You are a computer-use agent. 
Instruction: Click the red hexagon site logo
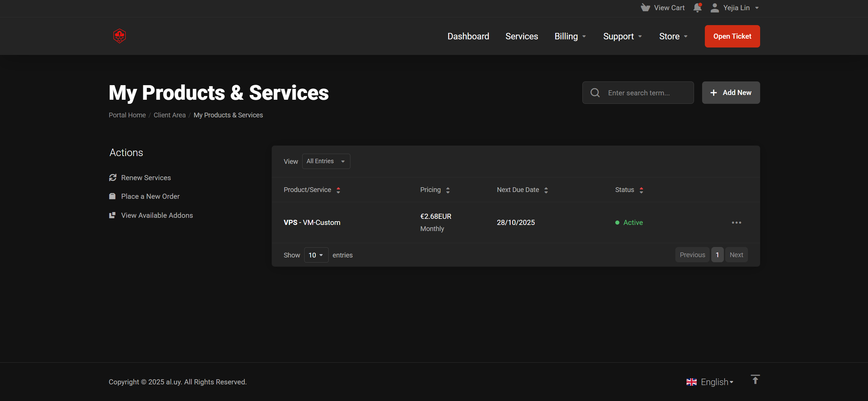pos(119,36)
